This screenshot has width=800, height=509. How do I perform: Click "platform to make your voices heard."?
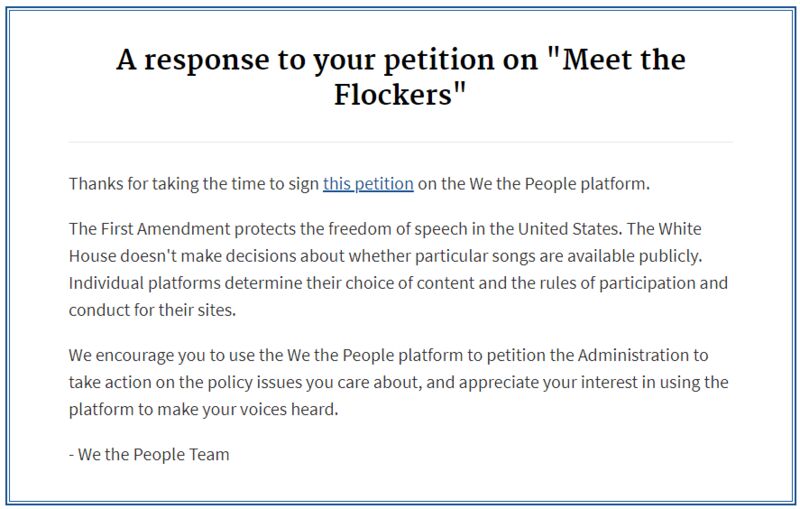click(204, 410)
